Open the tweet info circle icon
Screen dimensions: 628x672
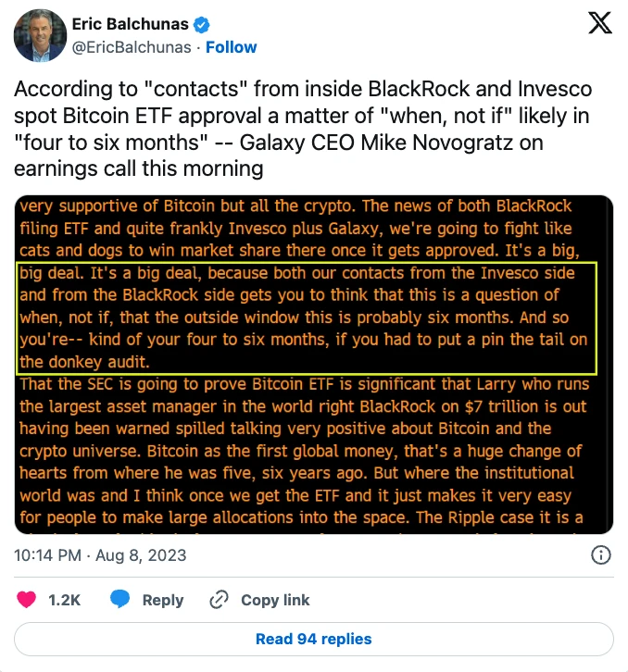pos(600,555)
